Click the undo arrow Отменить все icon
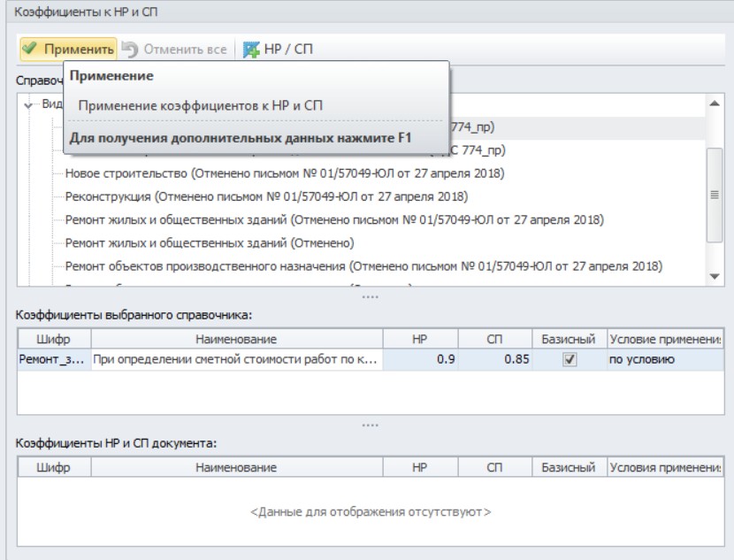The height and width of the screenshot is (560, 734). [130, 50]
